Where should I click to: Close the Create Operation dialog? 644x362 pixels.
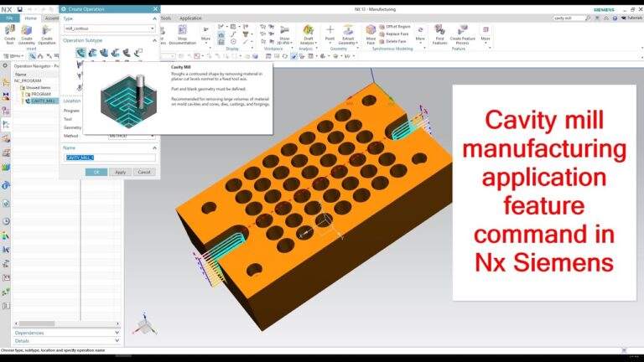(155, 9)
